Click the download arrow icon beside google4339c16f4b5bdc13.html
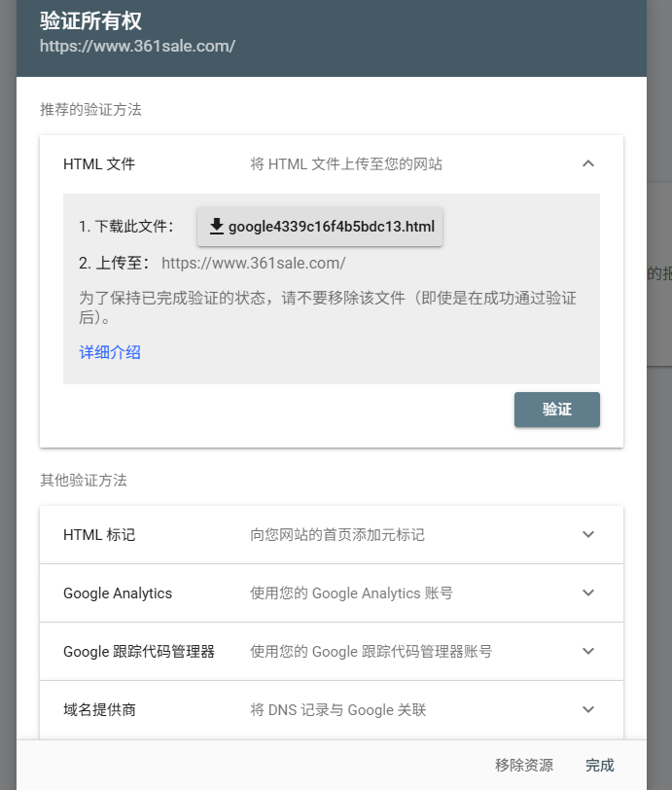This screenshot has width=672, height=790. point(216,227)
